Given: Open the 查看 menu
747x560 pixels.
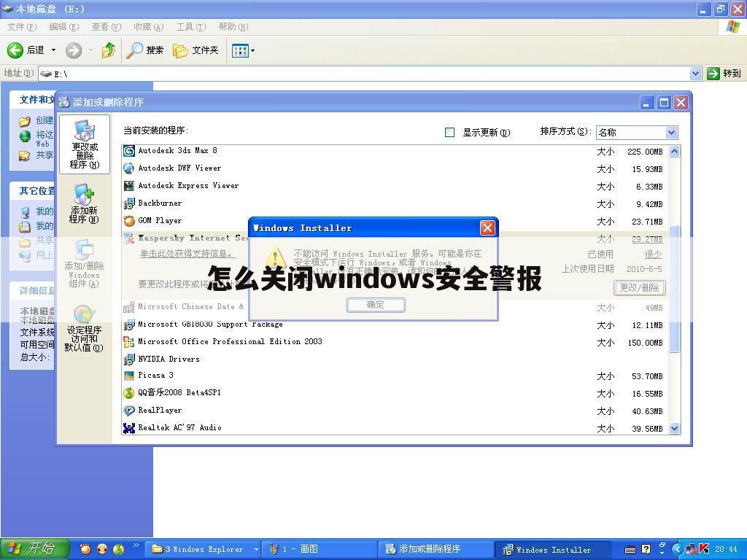Looking at the screenshot, I should point(104,26).
